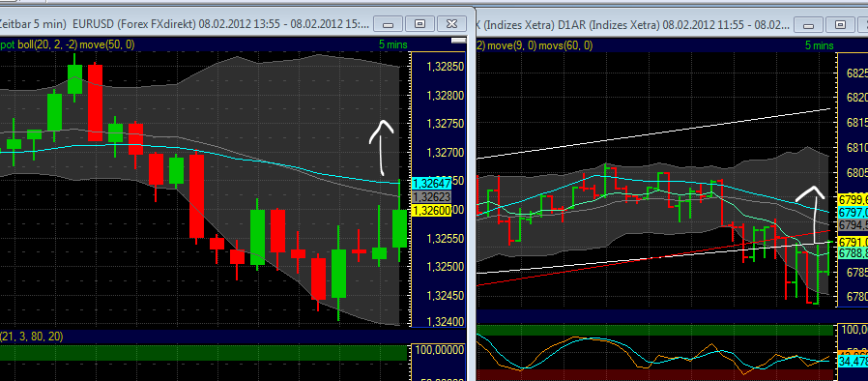Viewport: 868px width, 381px height.
Task: Click the boll(20, 2, -2) indicator label
Action: pyautogui.click(x=47, y=44)
